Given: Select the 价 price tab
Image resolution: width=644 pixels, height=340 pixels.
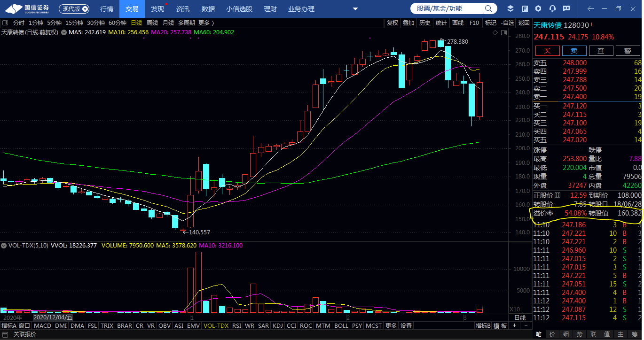Looking at the screenshot, I should click(552, 334).
